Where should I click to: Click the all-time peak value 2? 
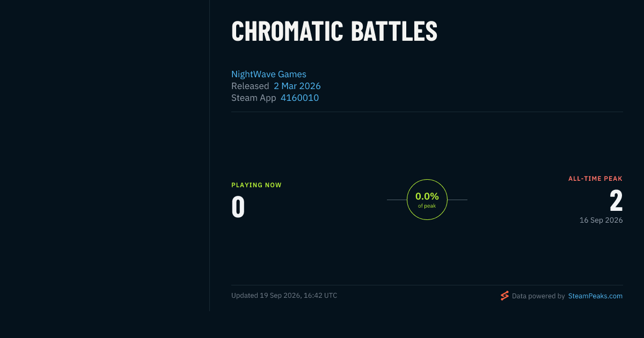click(x=616, y=201)
